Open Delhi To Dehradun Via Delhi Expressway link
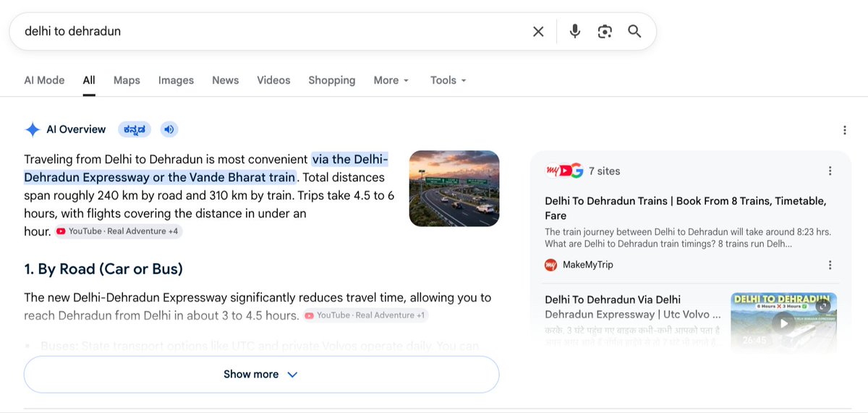The width and height of the screenshot is (868, 413). (x=633, y=307)
